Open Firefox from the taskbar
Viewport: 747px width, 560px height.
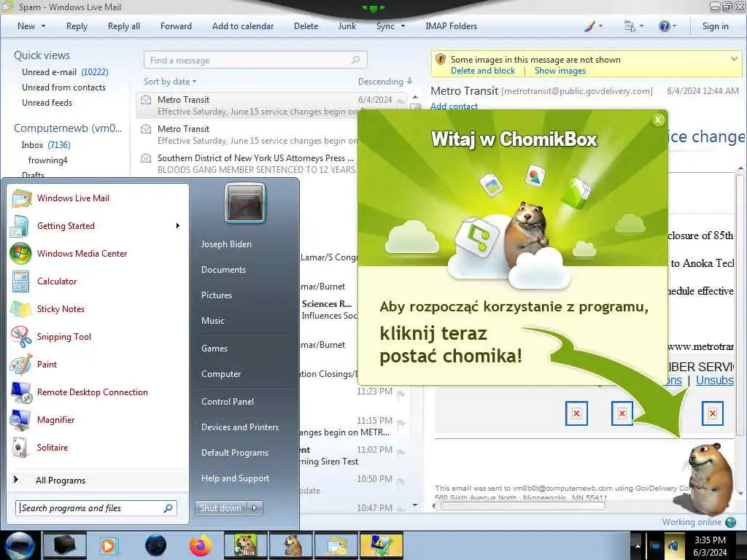(x=201, y=545)
